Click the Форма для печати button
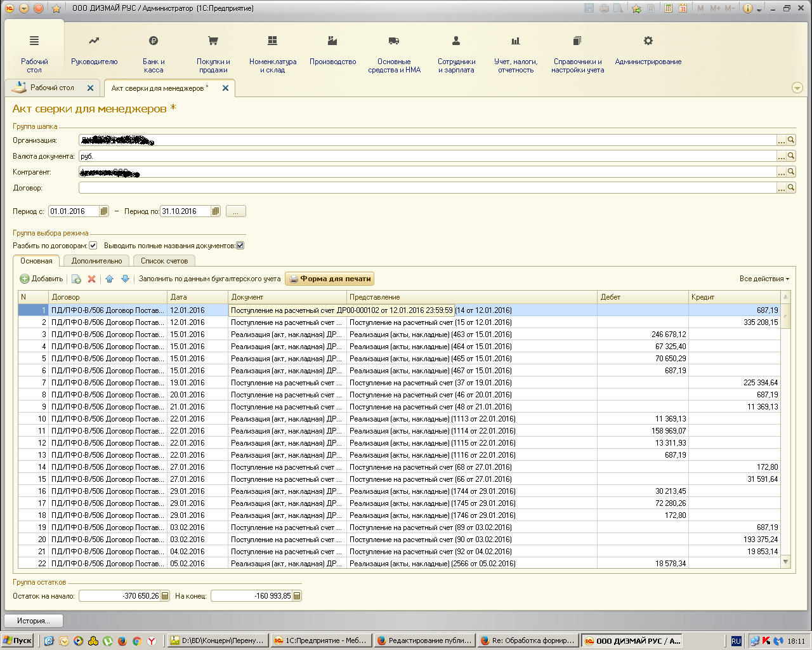812x650 pixels. coord(330,279)
